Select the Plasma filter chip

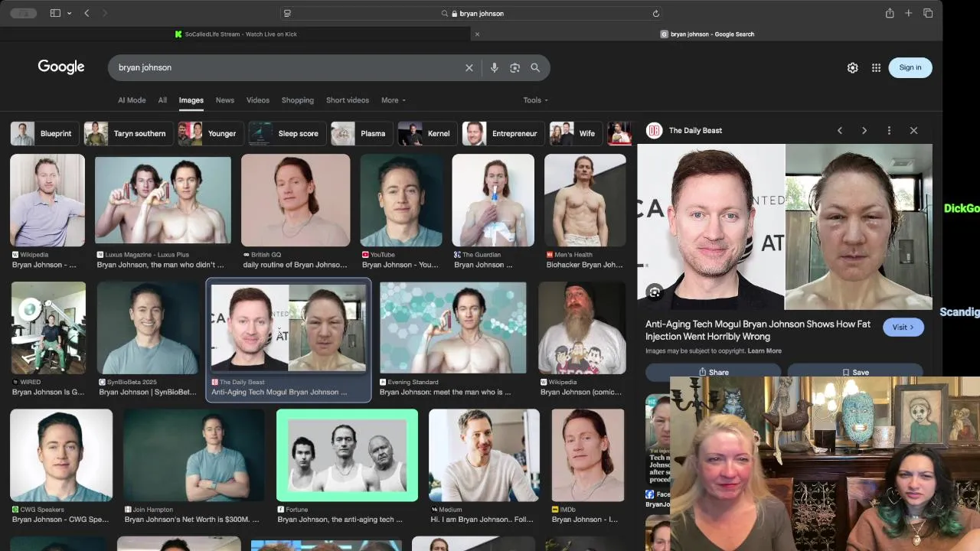coord(361,133)
